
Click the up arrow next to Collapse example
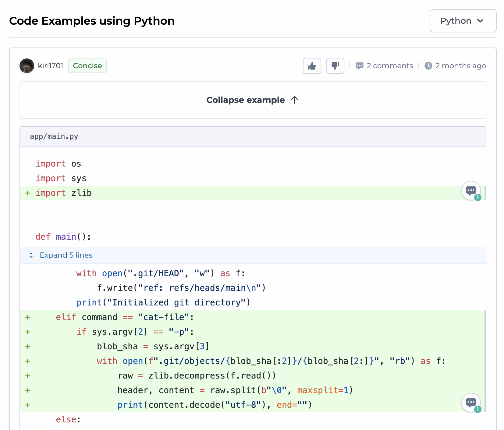pyautogui.click(x=294, y=100)
